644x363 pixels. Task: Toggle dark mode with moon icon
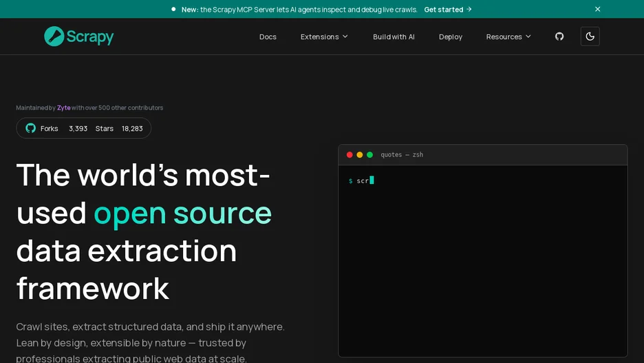(x=590, y=37)
